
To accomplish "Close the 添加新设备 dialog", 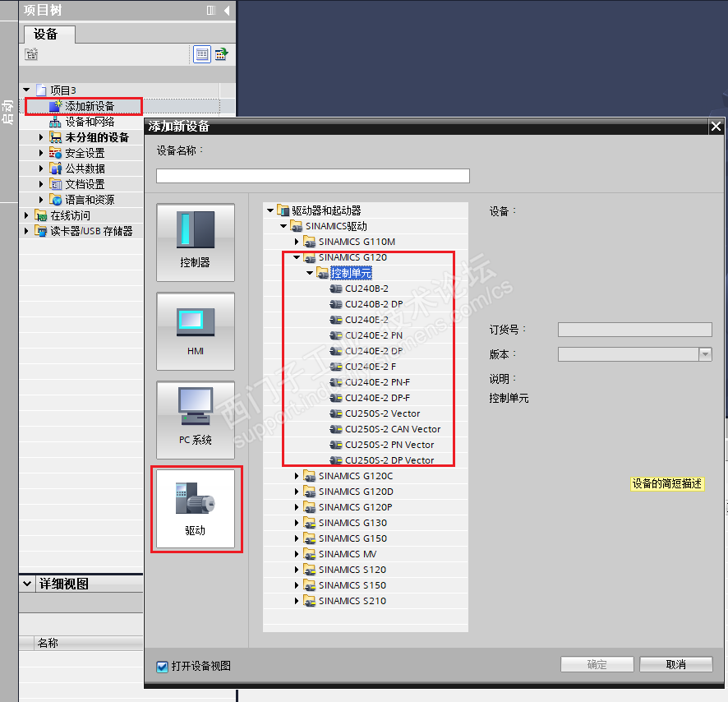I will tap(716, 127).
